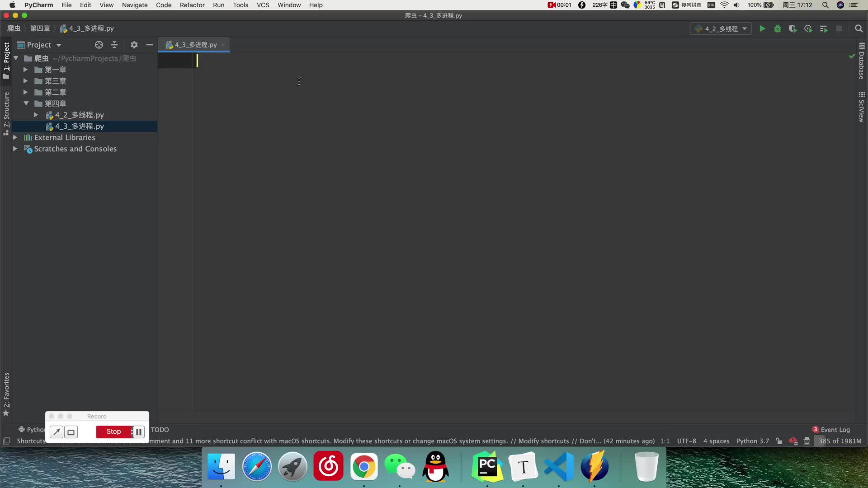Click the 4_3_多进程.py breadcrumb
868x488 pixels.
[87, 28]
